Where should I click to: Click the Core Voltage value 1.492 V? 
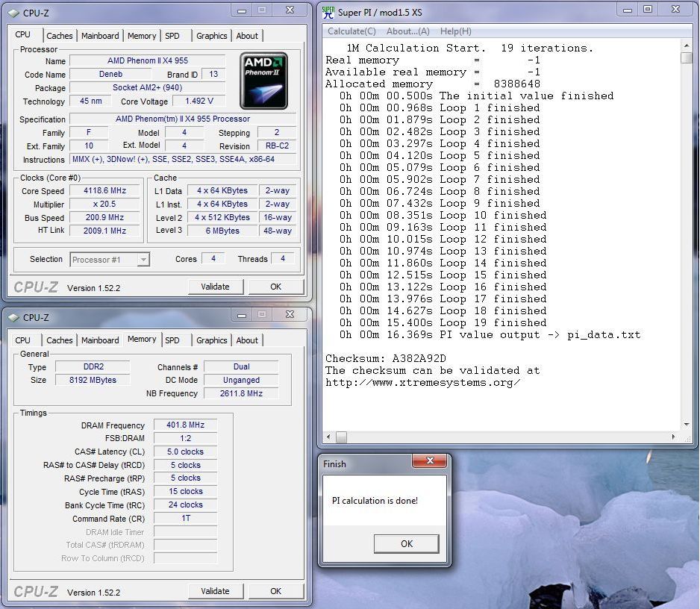click(x=199, y=101)
